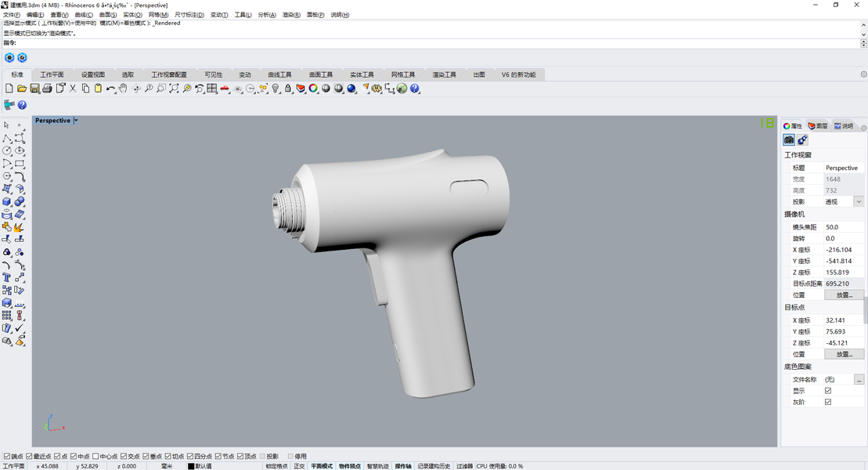Click the black layer color swatch in status bar

tap(191, 466)
